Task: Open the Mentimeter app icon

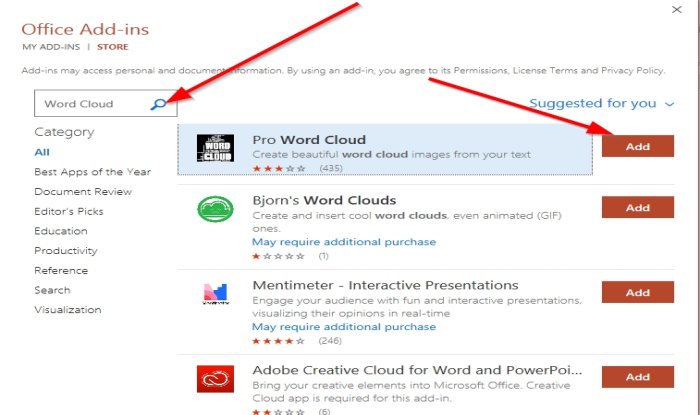Action: (216, 294)
